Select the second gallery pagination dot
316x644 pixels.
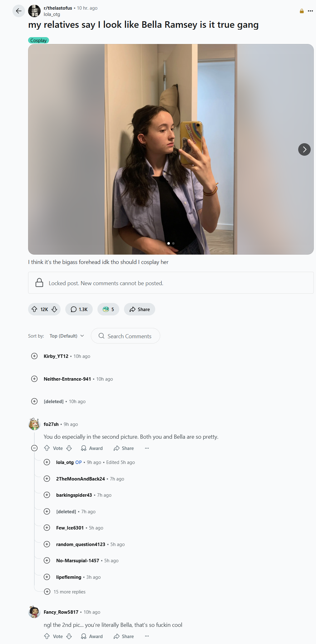[173, 243]
